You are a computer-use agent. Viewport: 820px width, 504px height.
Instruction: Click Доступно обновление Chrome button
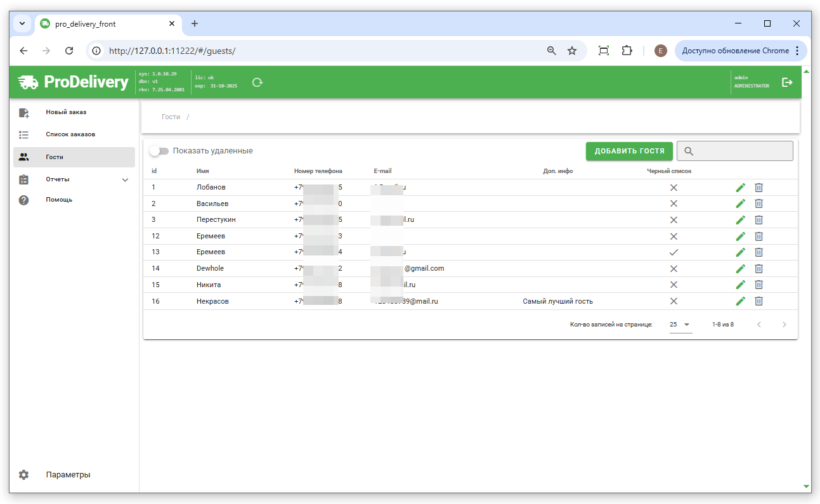tap(735, 51)
